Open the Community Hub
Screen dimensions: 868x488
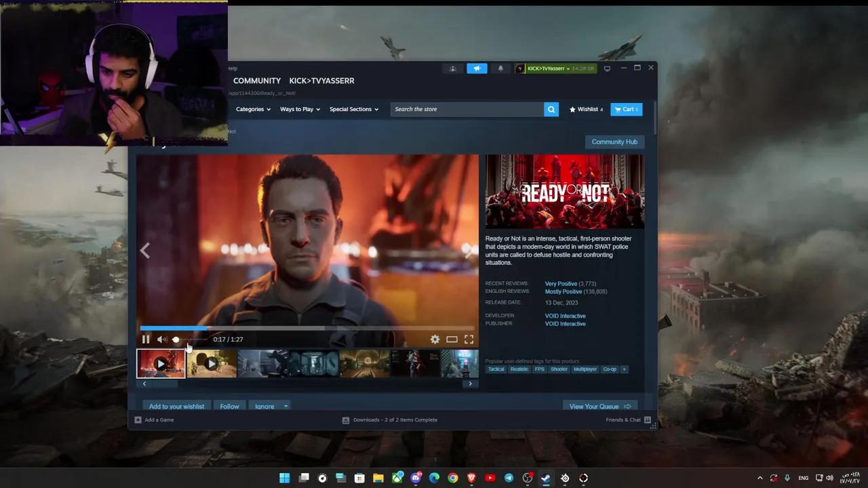(614, 142)
